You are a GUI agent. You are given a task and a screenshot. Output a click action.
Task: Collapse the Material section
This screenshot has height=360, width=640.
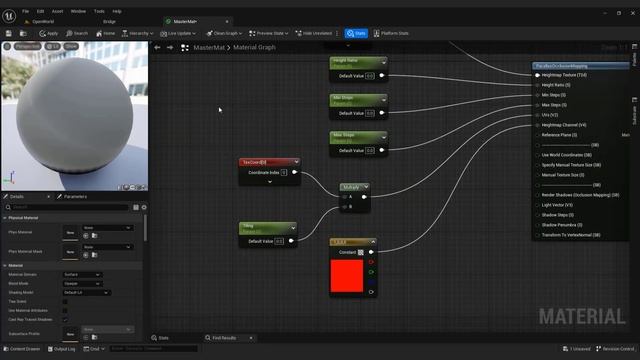[5, 266]
